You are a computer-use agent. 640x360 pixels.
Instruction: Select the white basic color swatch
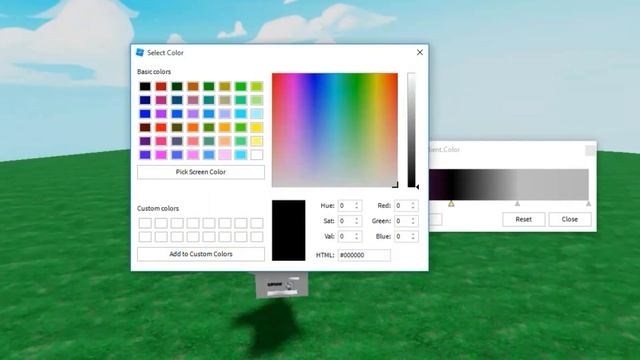(x=257, y=155)
